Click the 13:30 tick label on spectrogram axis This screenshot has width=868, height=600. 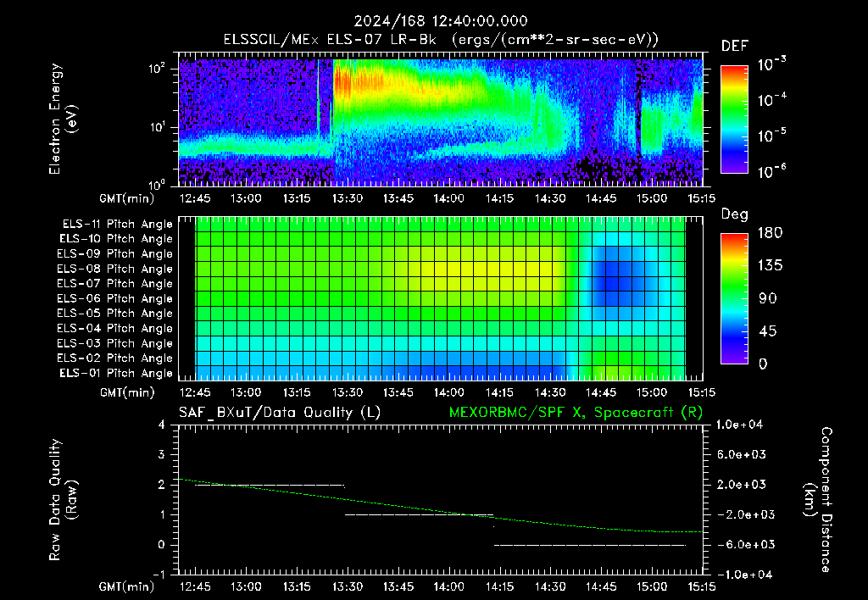point(348,198)
